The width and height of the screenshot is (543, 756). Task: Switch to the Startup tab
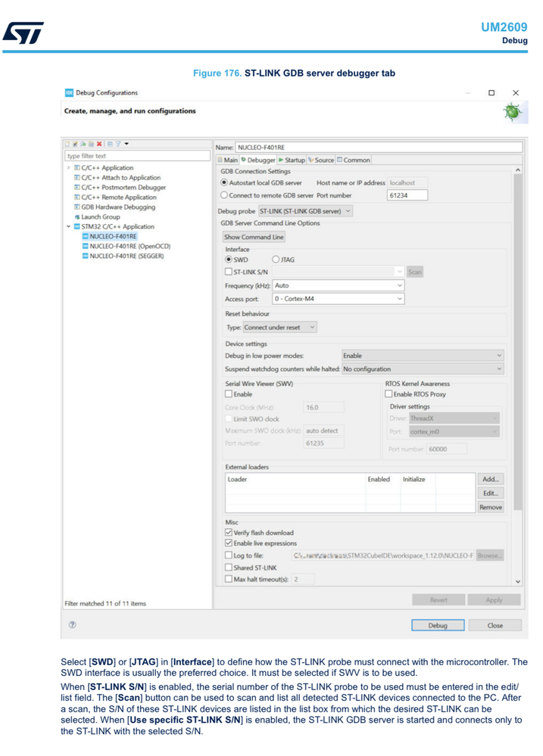[x=292, y=160]
